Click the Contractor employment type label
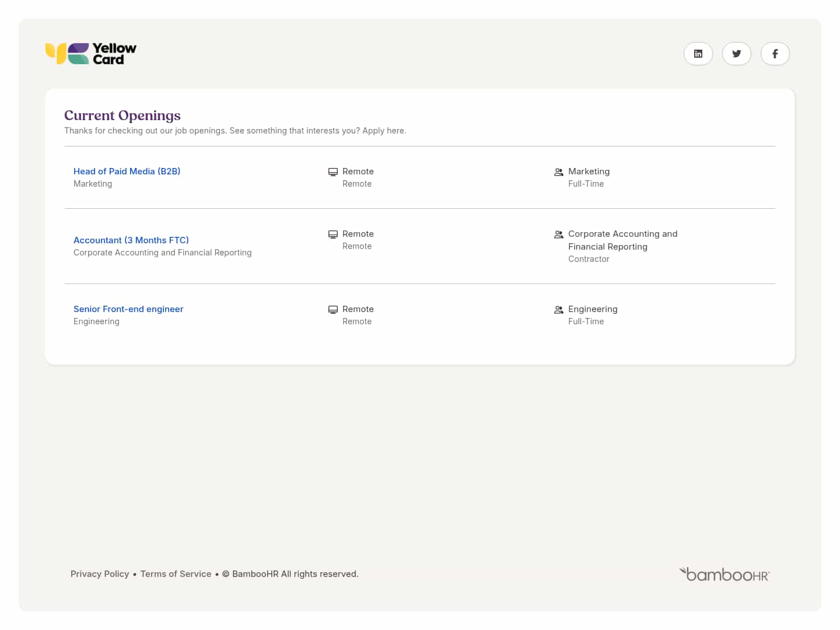Image resolution: width=840 pixels, height=630 pixels. [x=589, y=259]
